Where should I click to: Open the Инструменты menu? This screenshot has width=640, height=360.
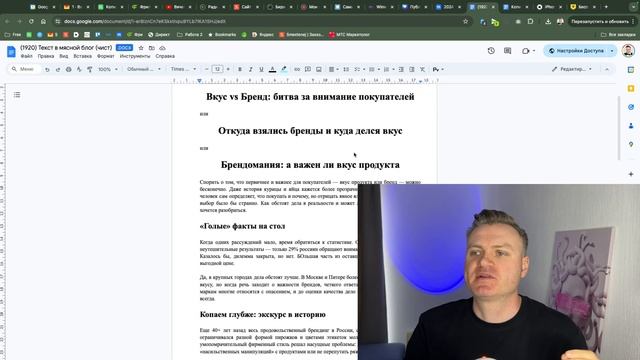[x=135, y=56]
